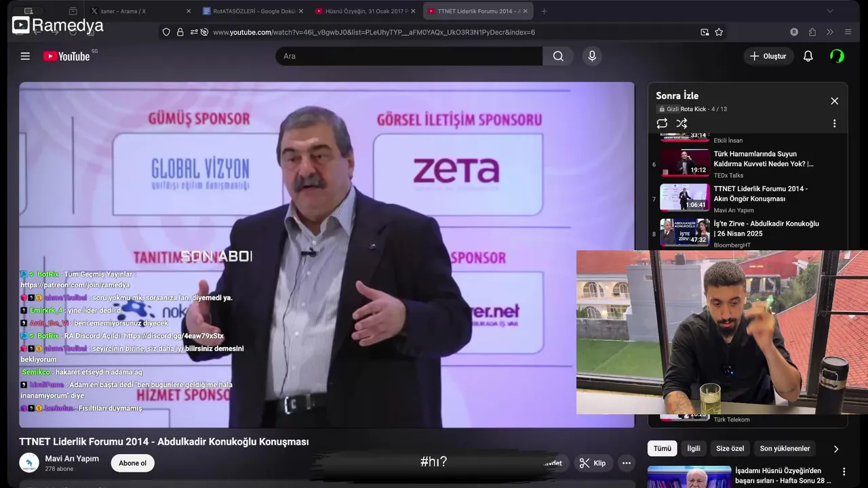The image size is (868, 488).
Task: Open the YouTube hamburger guide menu
Action: [x=25, y=56]
